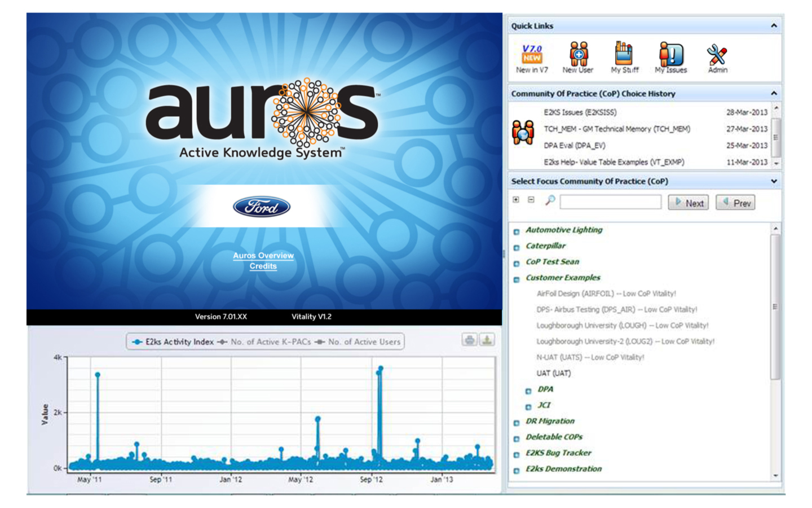Expand the CoP Test Sean node
Screen dimensions: 812x508
[x=517, y=263]
